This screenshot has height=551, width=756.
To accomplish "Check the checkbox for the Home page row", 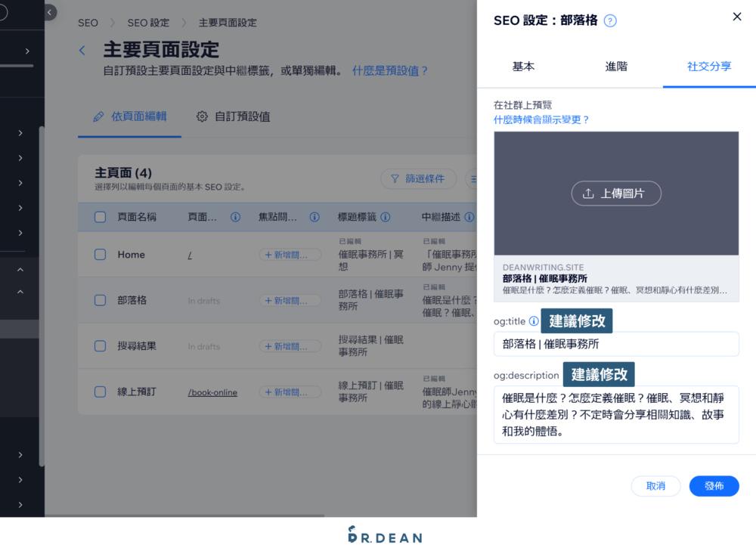I will pyautogui.click(x=100, y=255).
